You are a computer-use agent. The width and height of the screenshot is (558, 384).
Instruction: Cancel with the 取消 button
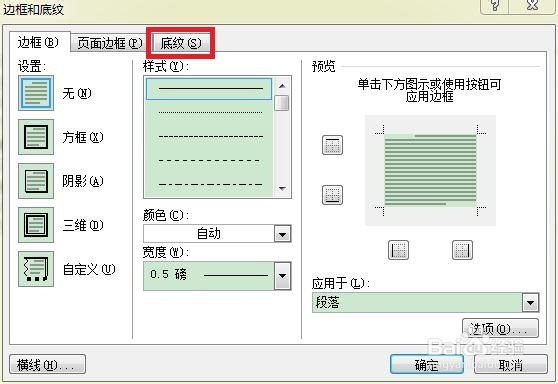[x=511, y=364]
